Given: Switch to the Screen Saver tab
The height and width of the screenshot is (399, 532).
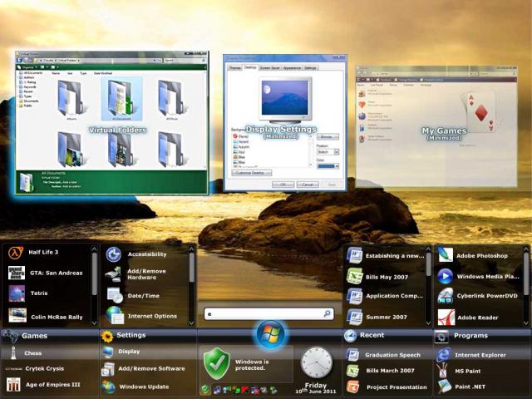Looking at the screenshot, I should 268,67.
